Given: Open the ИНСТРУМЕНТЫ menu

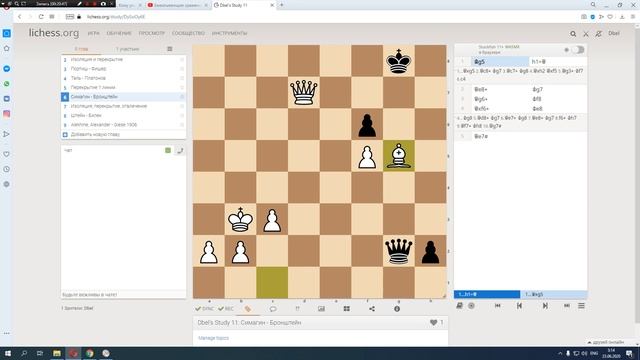Looking at the screenshot, I should click(x=229, y=33).
